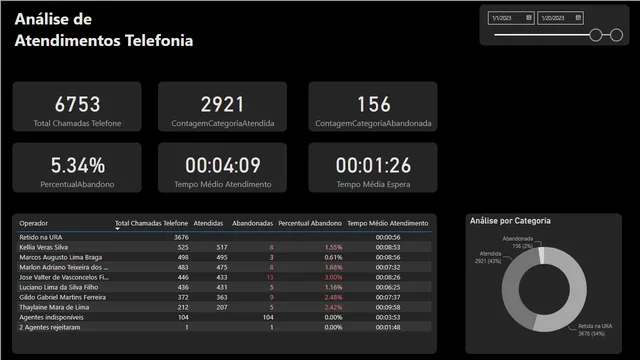Click the thin Abandonada donut segment
Viewport: 640px width, 360px height.
tap(542, 256)
